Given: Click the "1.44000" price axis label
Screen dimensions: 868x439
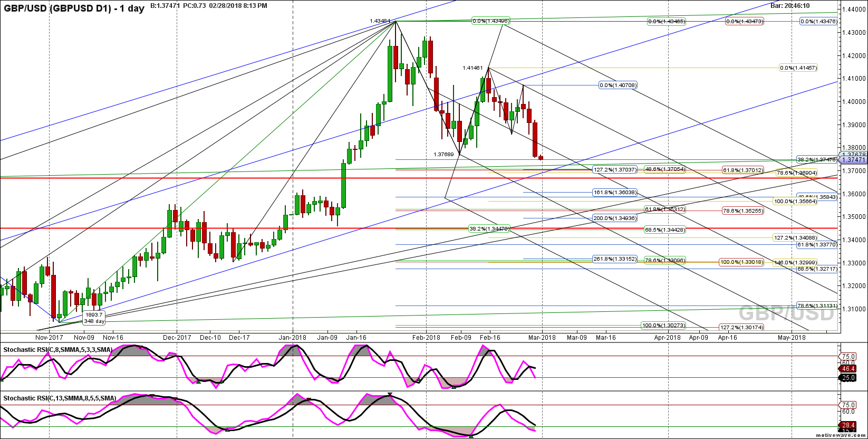Looking at the screenshot, I should 853,9.
